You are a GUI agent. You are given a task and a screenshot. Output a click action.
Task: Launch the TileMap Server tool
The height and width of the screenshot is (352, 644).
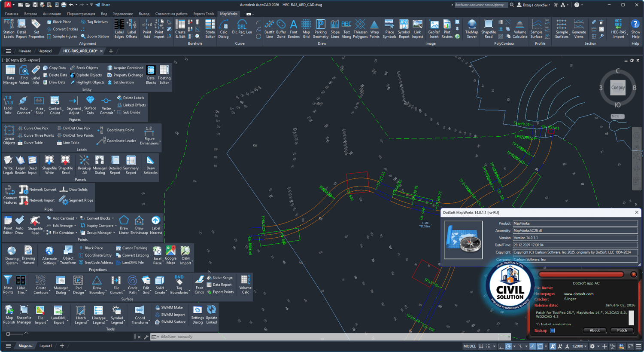click(471, 29)
